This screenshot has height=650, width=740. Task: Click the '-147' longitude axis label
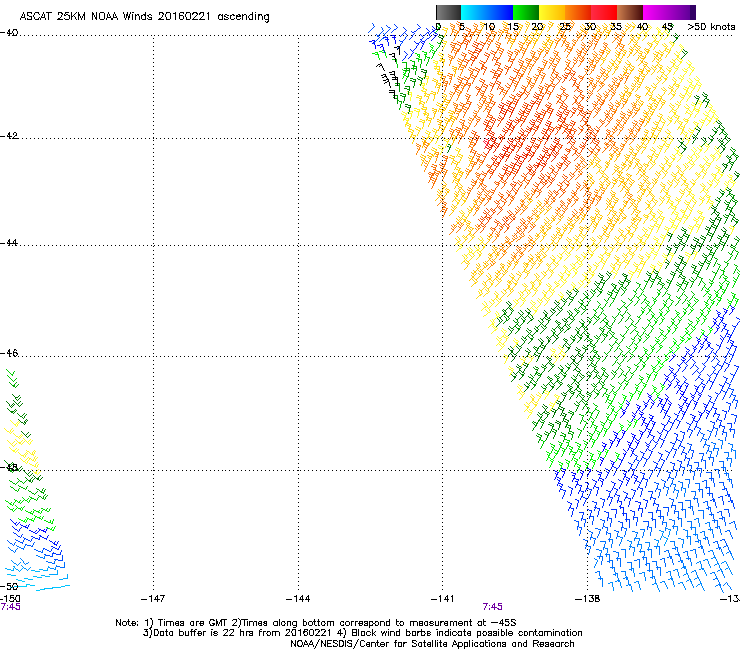pos(153,599)
